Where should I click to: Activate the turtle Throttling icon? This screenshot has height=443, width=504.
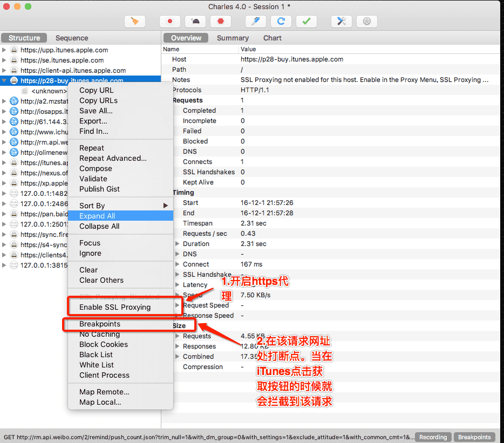pyautogui.click(x=195, y=21)
